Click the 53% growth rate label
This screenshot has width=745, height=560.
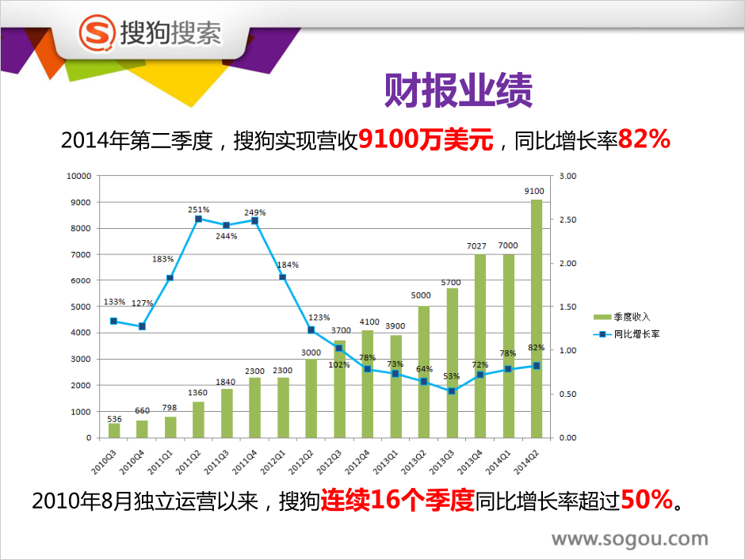(452, 376)
